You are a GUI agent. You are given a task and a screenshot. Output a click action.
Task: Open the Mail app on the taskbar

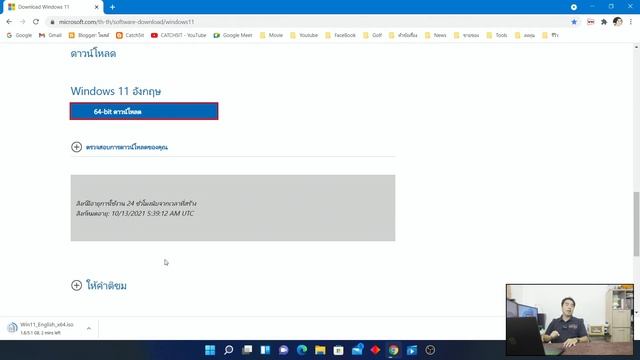tap(357, 350)
